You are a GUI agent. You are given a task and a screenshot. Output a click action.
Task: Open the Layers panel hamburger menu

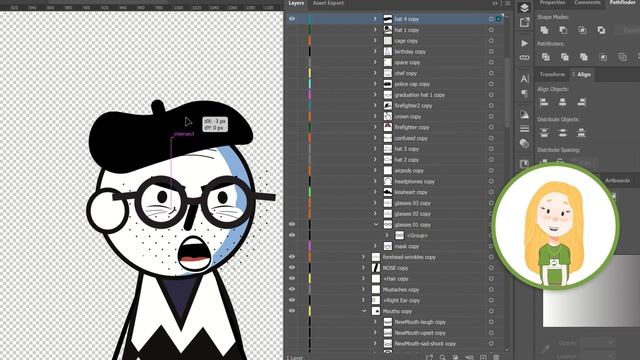click(508, 3)
